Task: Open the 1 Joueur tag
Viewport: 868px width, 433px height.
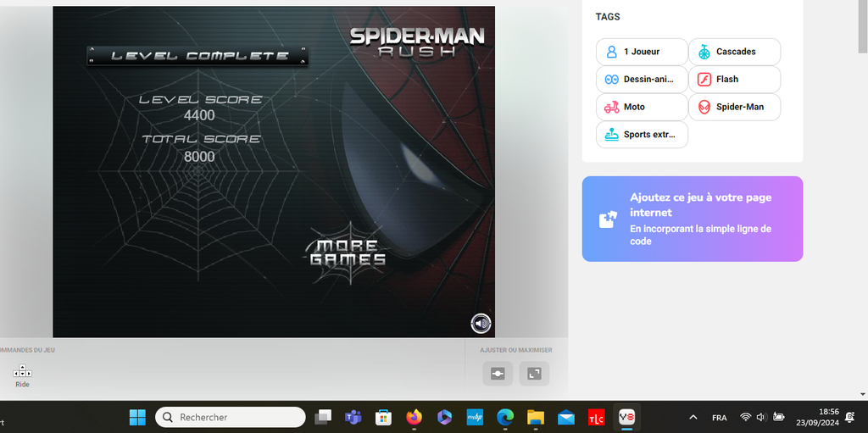Action: (643, 52)
